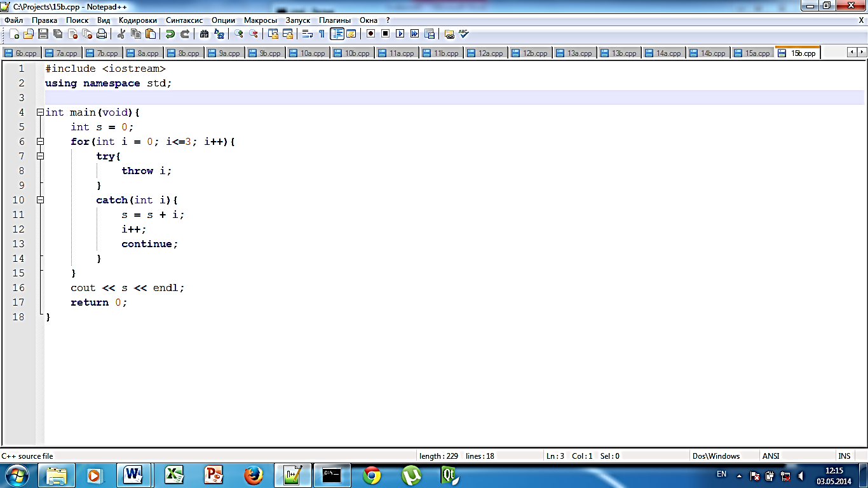Image resolution: width=868 pixels, height=488 pixels.
Task: Toggle word wrap toolbar icon
Action: tap(308, 34)
